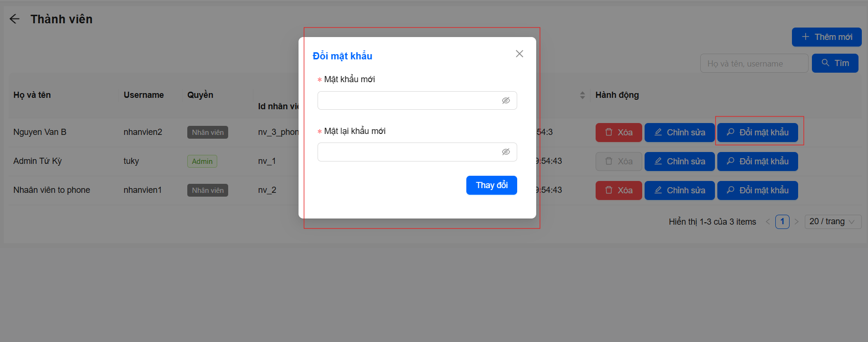Click the Họ và tên, username search box
Image resolution: width=868 pixels, height=342 pixels.
(753, 64)
